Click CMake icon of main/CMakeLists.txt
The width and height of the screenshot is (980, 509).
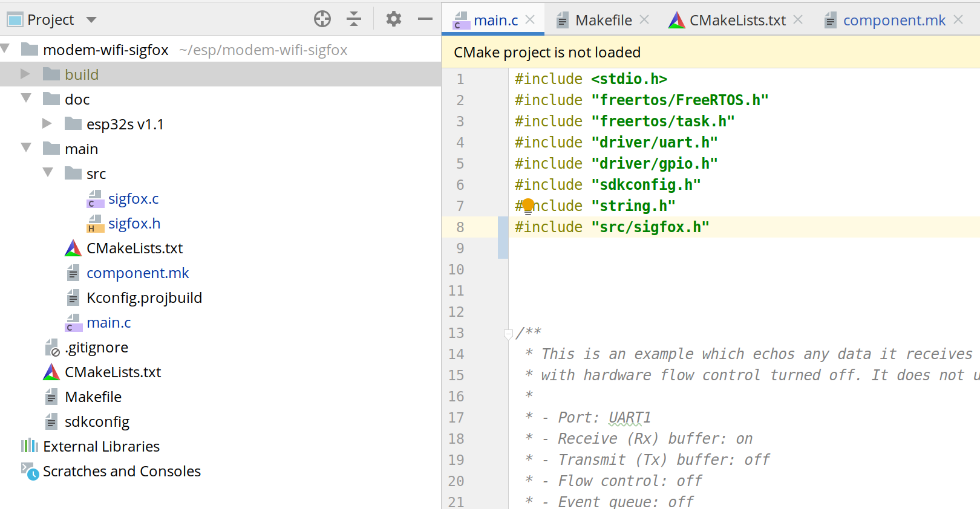73,248
